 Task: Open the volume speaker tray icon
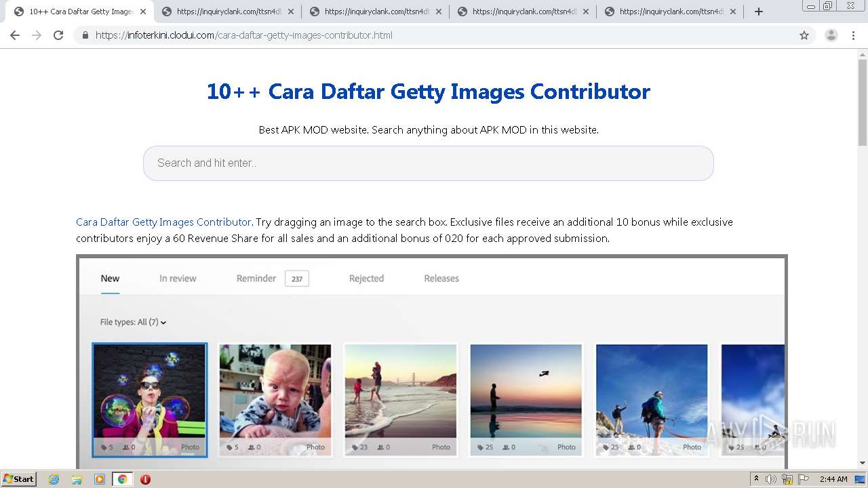click(x=771, y=479)
